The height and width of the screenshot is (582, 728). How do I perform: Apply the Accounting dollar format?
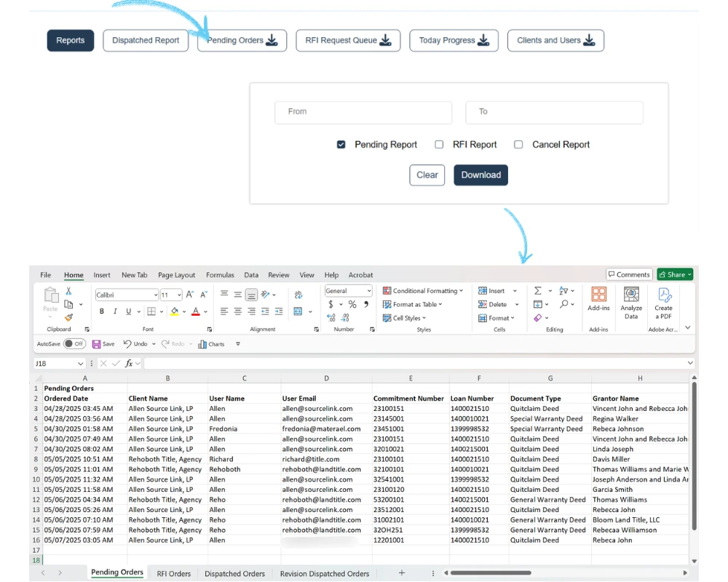pyautogui.click(x=331, y=305)
